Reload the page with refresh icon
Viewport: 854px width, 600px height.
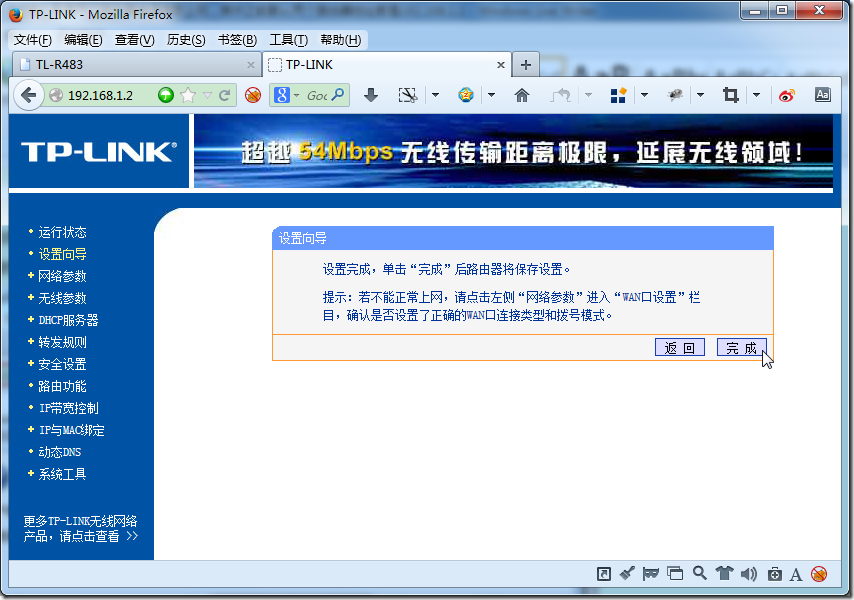tap(224, 95)
